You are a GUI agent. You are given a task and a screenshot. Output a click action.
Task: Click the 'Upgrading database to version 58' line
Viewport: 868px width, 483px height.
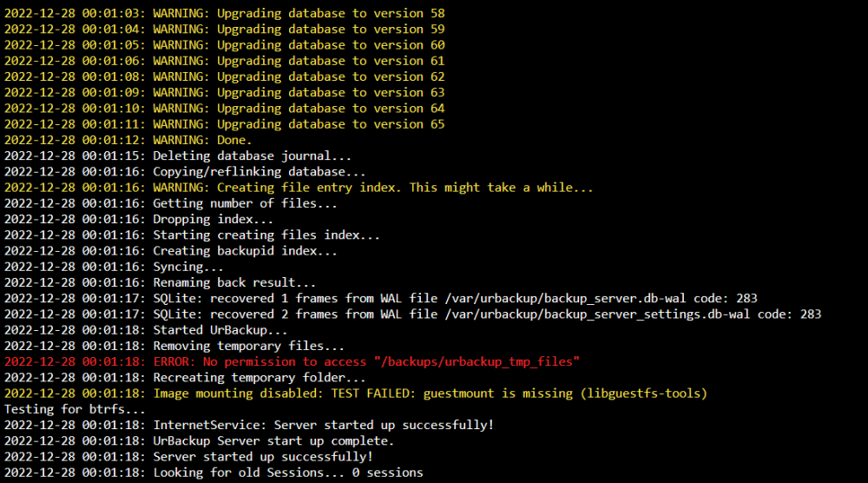(225, 13)
